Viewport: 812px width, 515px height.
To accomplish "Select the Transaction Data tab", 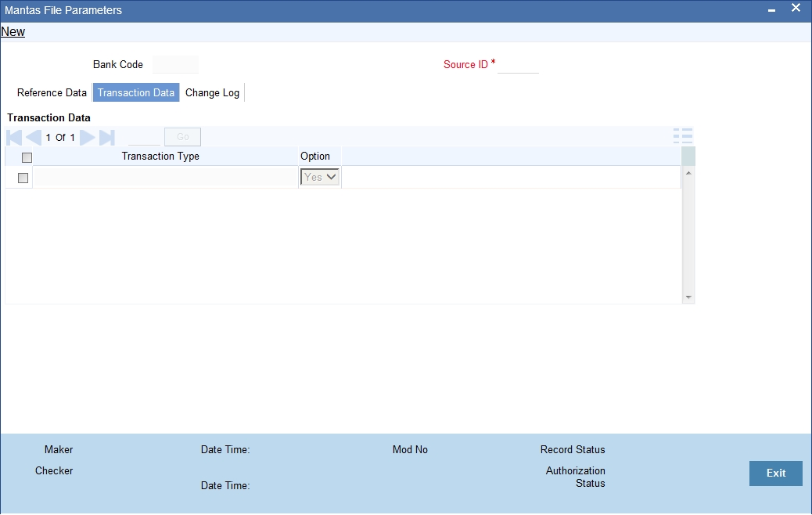I will coord(136,92).
